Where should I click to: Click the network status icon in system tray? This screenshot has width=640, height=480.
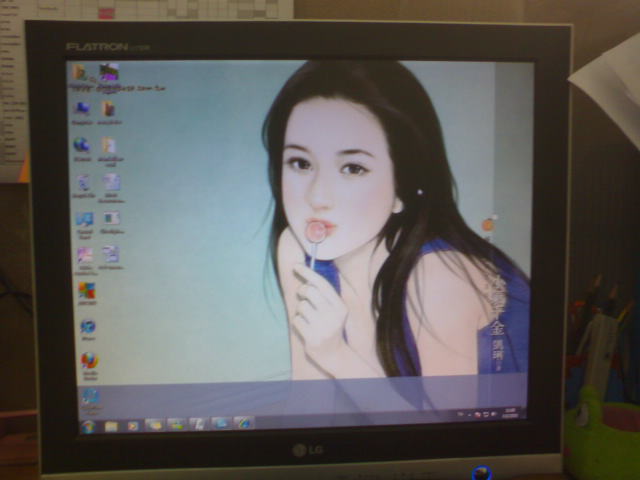tap(484, 412)
